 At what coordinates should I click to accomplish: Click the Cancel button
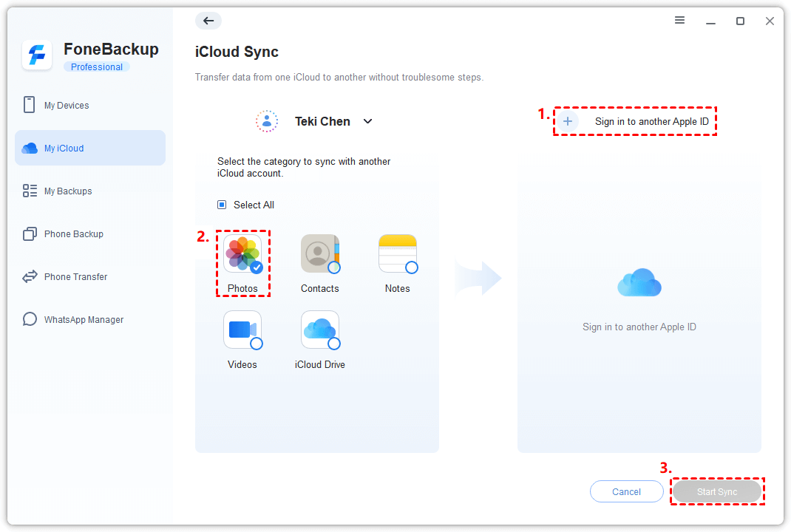coord(627,491)
